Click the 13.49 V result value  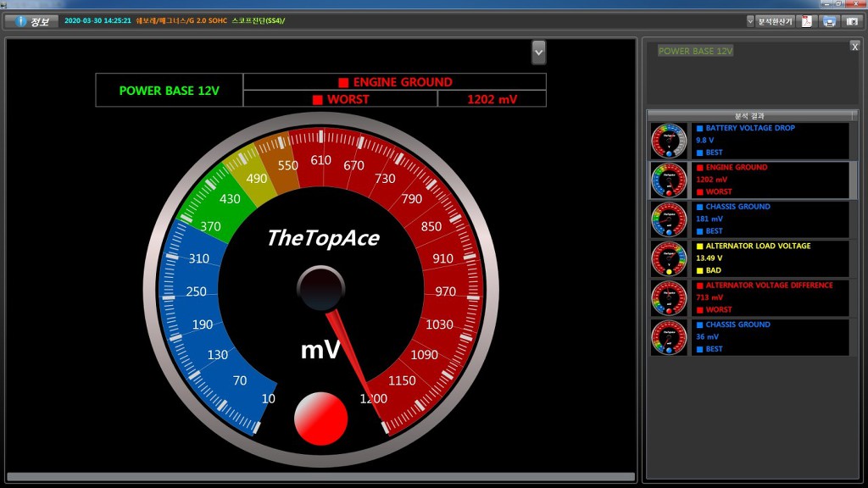[709, 258]
